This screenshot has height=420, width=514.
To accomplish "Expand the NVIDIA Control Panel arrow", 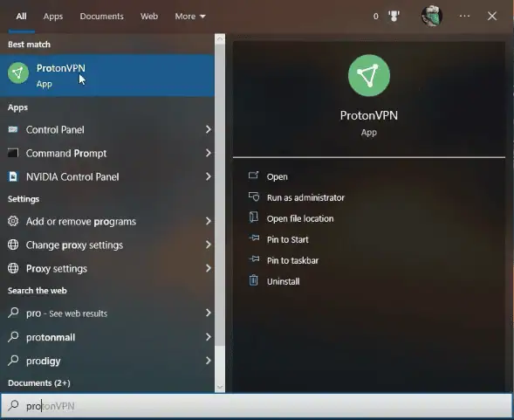I will 209,176.
